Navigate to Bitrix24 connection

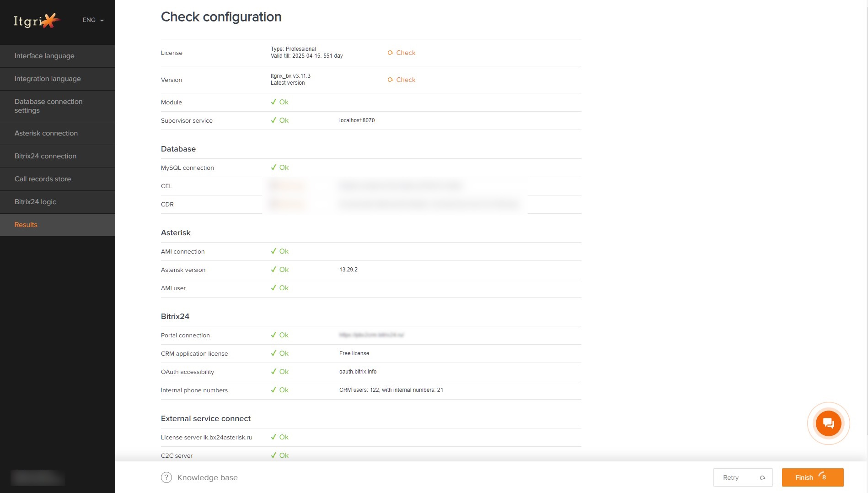click(x=58, y=156)
